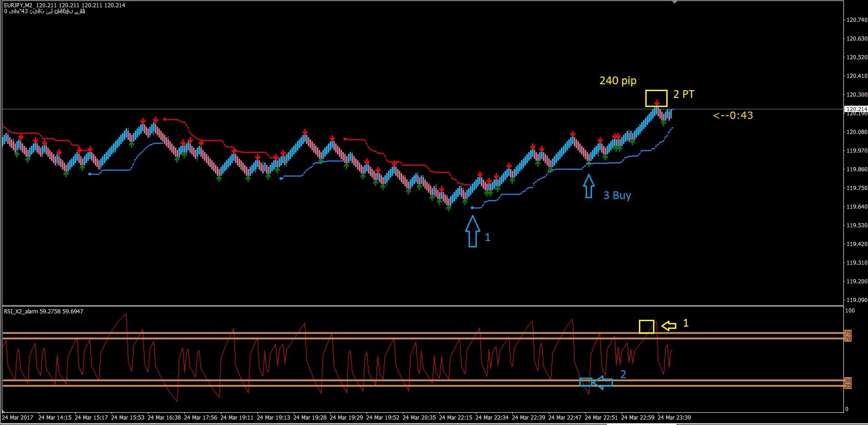Viewport: 868px width, 425px height.
Task: Click price scale value 120.080
Action: click(857, 132)
